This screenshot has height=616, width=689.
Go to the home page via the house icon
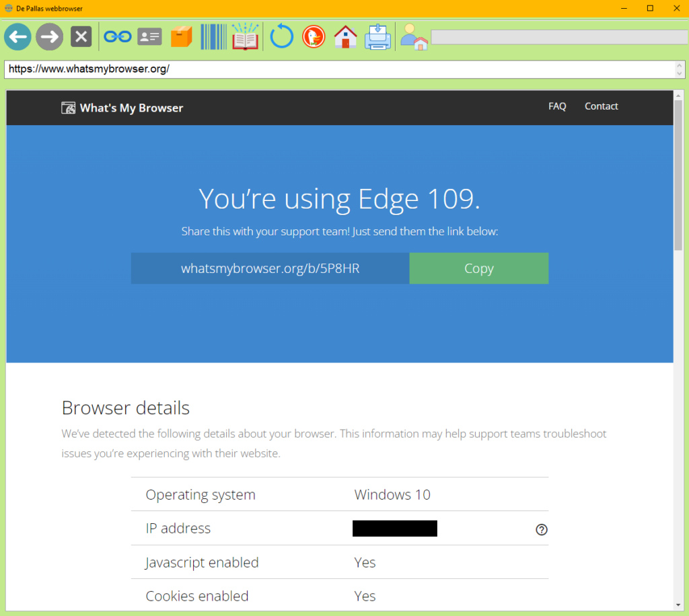tap(345, 37)
